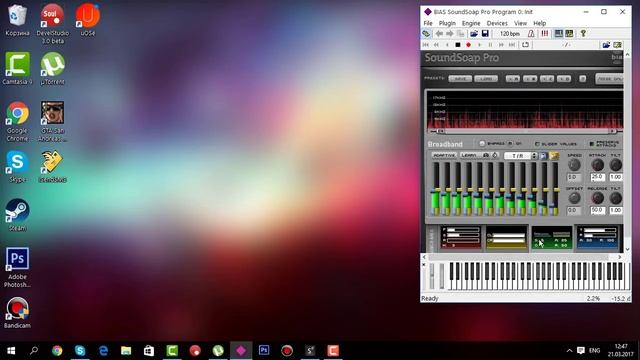Viewport: 640px width, 360px height.
Task: Click the pause transport button
Action: (490, 44)
